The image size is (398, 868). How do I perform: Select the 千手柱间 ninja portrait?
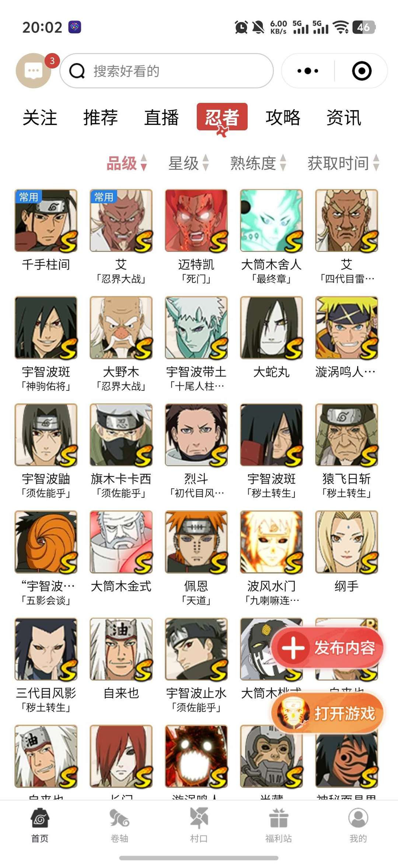[x=46, y=221]
